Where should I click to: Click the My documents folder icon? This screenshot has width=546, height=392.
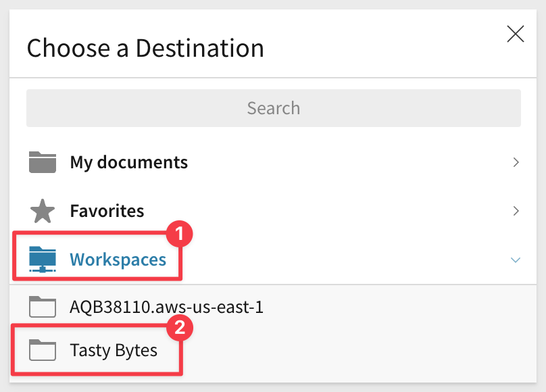tap(43, 162)
